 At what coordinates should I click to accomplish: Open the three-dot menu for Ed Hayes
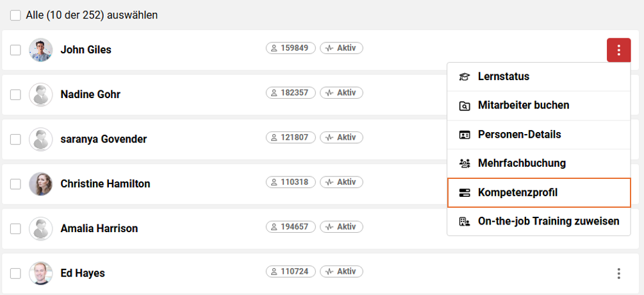coord(618,274)
